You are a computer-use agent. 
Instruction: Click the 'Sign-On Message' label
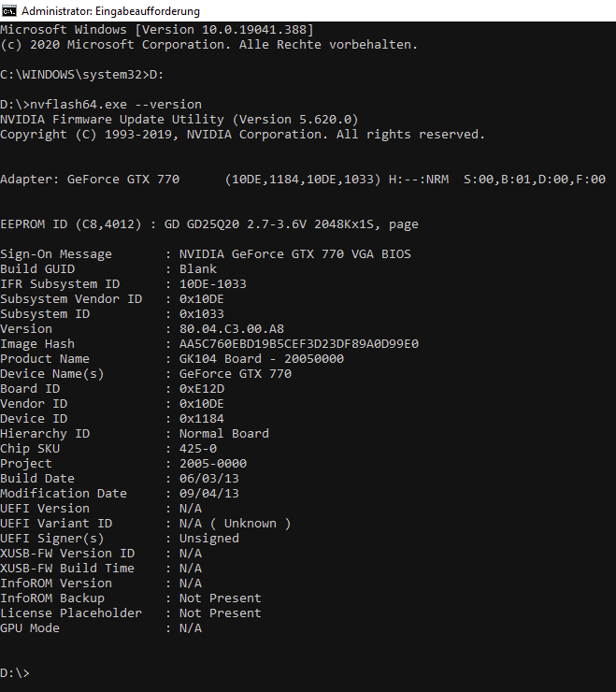(56, 253)
